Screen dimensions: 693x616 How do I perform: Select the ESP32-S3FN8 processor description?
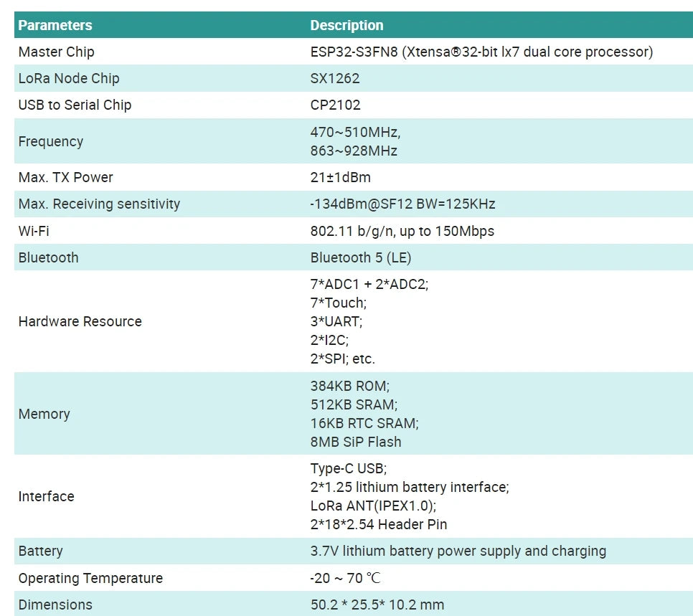tap(481, 52)
